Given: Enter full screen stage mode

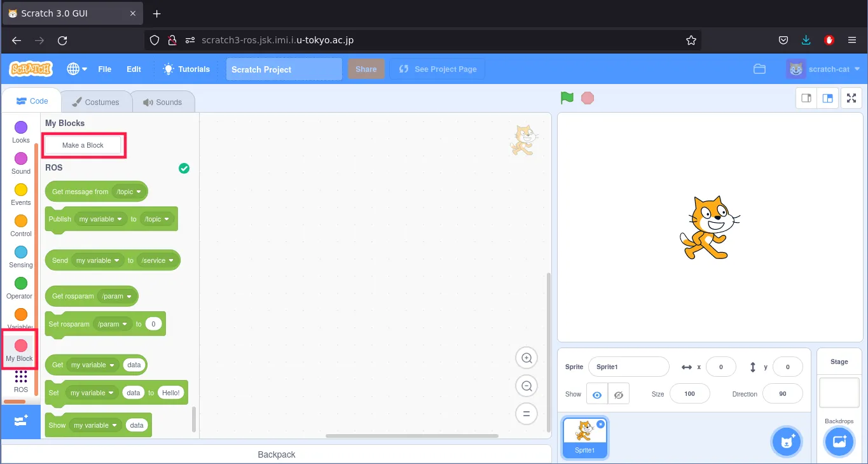Looking at the screenshot, I should (851, 98).
